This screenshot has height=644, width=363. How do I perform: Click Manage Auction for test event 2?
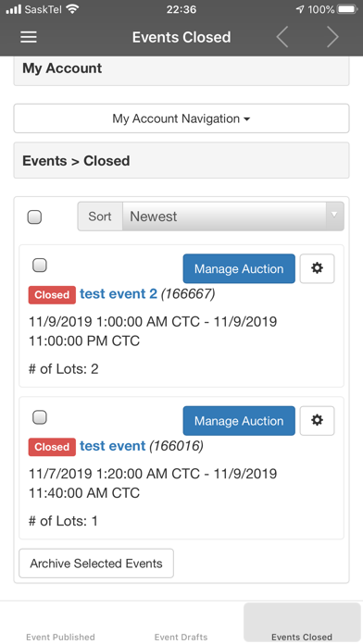pos(239,268)
